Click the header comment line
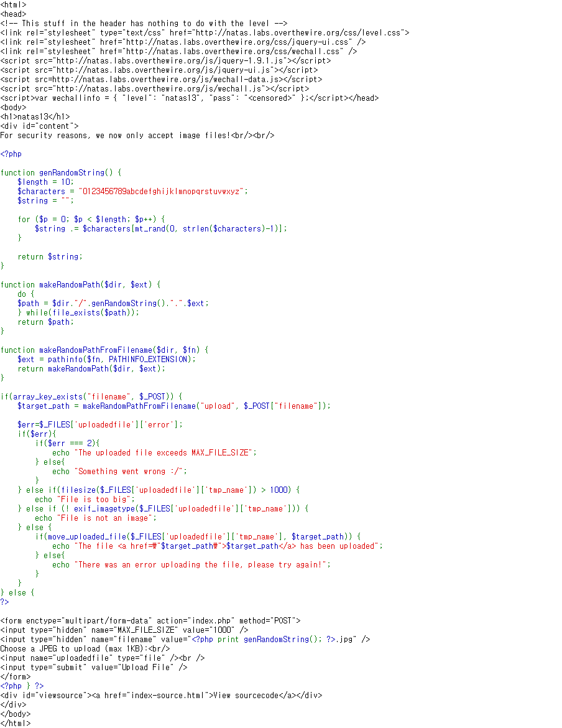 144,23
